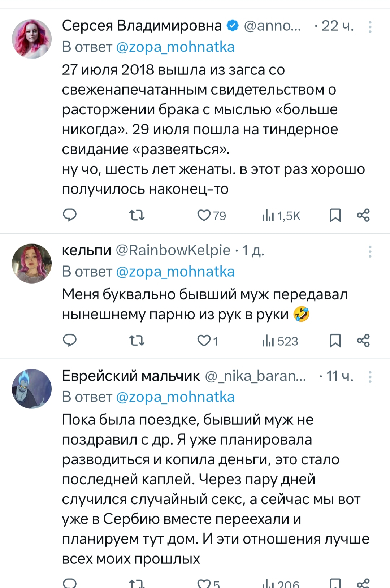Share Серсея Владимировна's tweet

[x=363, y=215]
